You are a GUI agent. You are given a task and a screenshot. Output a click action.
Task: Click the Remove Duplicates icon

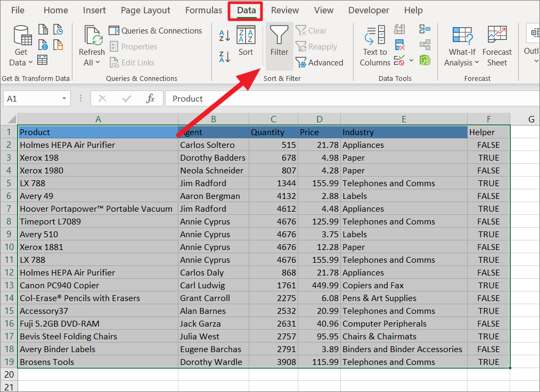[399, 45]
